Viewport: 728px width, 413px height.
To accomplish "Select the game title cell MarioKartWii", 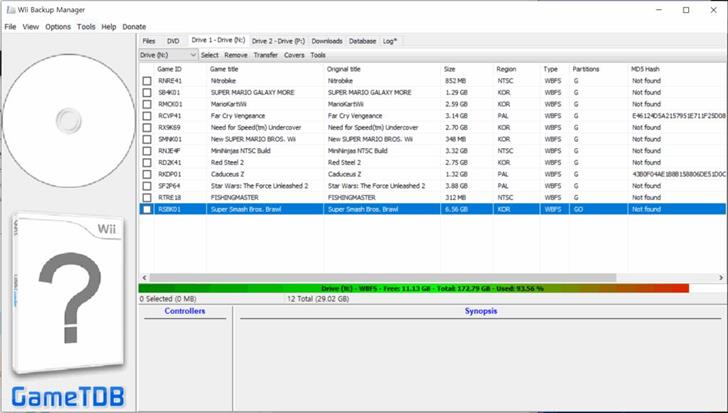I will [229, 104].
